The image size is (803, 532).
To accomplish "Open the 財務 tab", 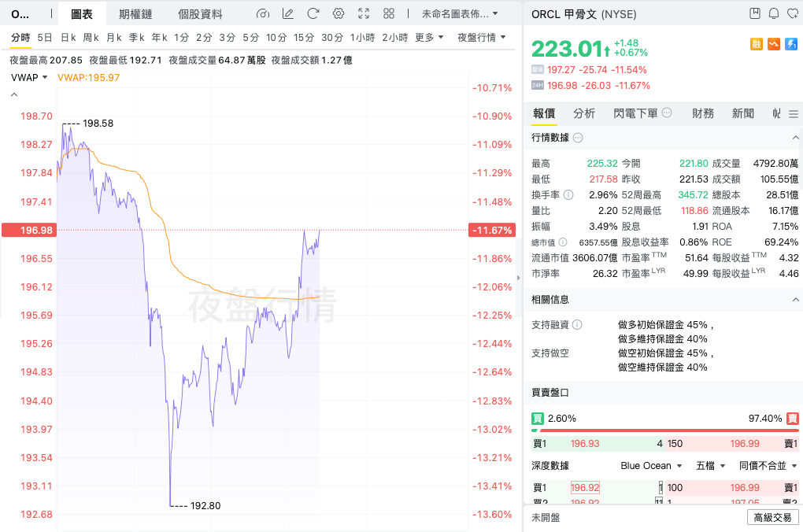I will [x=703, y=113].
